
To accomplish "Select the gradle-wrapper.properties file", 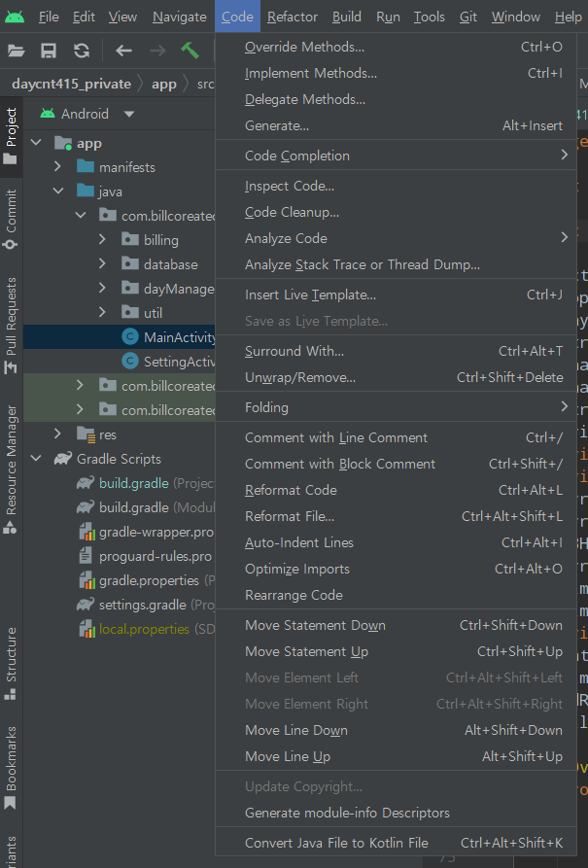I will [x=147, y=532].
